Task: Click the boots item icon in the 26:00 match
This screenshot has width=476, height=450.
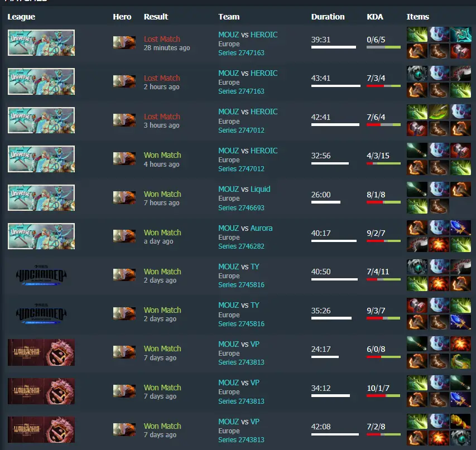Action: [439, 206]
